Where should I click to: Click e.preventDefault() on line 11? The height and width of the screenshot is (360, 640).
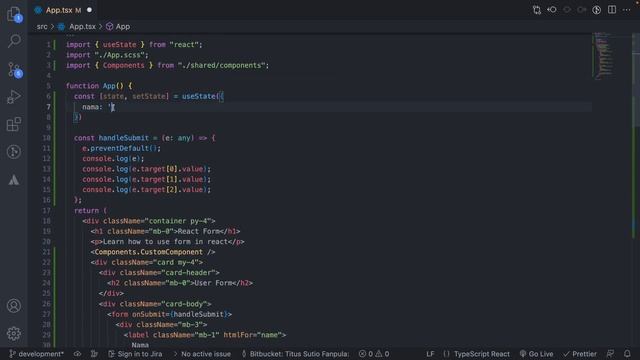(121, 148)
